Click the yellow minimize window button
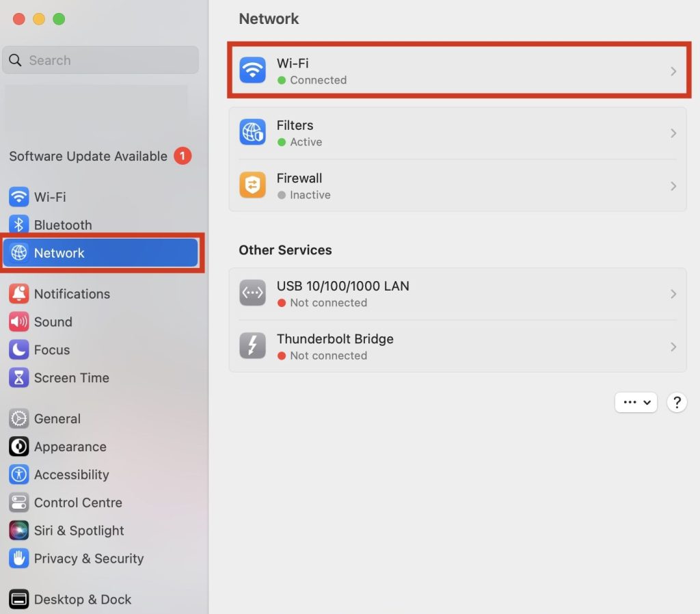The width and height of the screenshot is (700, 614). click(39, 18)
